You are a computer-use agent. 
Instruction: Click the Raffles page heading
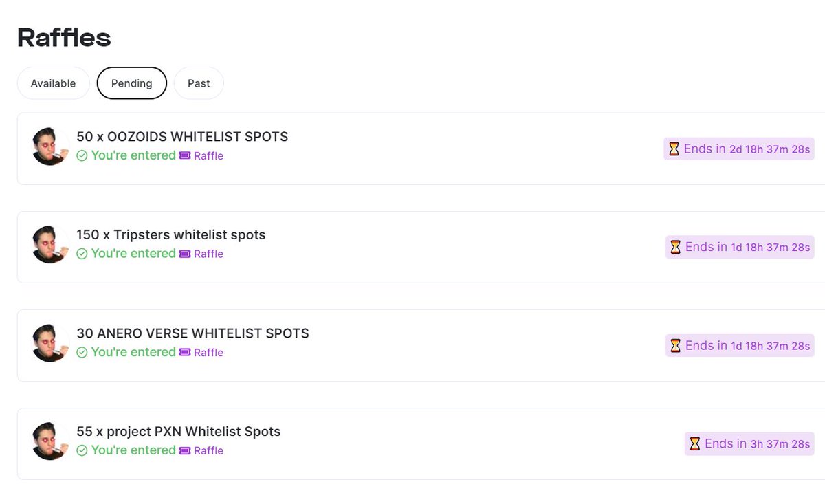click(x=64, y=37)
